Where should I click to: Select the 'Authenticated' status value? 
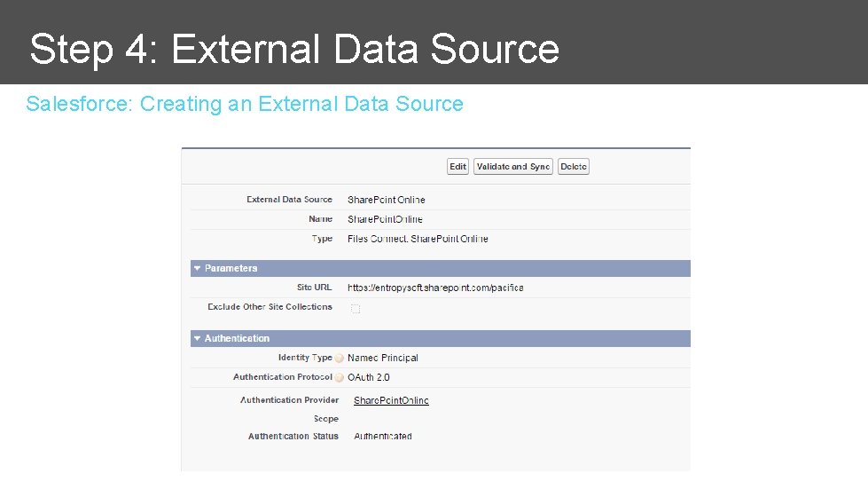[382, 437]
